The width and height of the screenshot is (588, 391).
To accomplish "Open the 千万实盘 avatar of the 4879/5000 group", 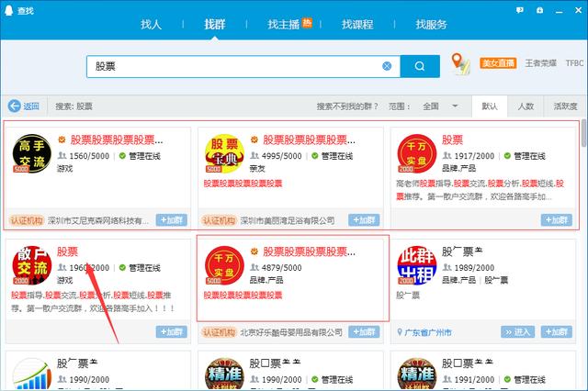I will [x=224, y=265].
